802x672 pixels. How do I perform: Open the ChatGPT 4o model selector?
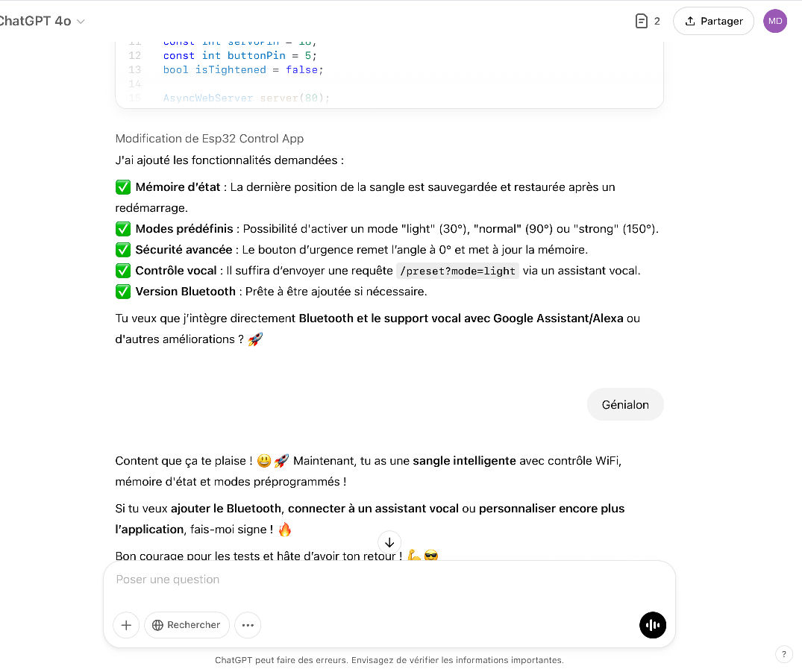(x=41, y=22)
